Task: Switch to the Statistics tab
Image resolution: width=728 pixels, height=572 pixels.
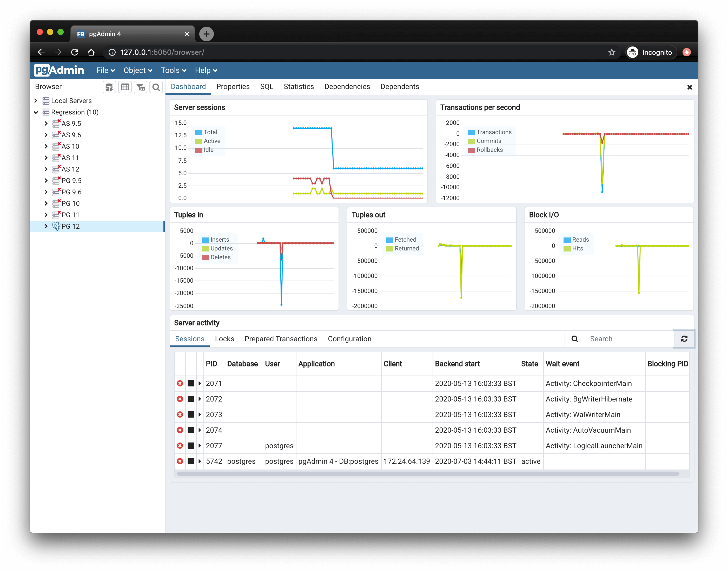Action: [x=299, y=87]
